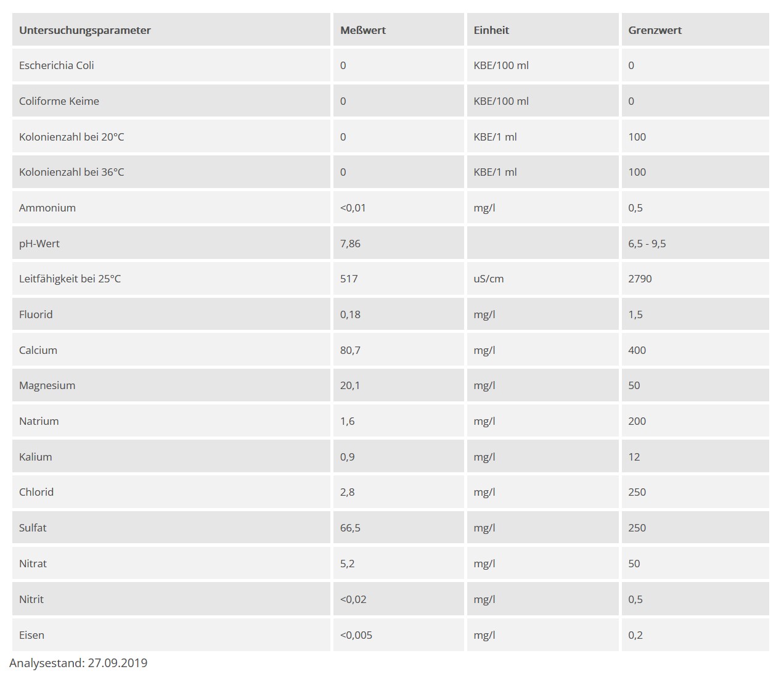This screenshot has width=784, height=677.
Task: Click the pH limit range 6,5 - 9,5
Action: [x=647, y=244]
